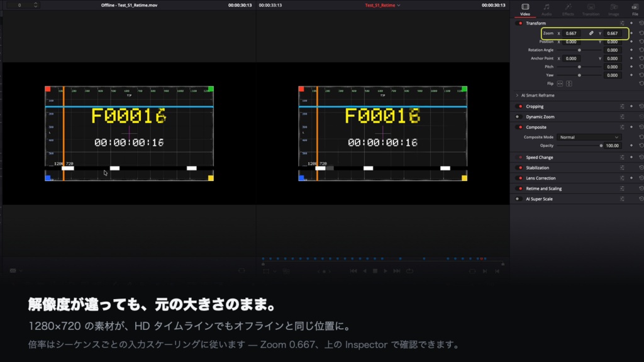The height and width of the screenshot is (362, 644).
Task: Click the Zoom Y value field
Action: pos(613,33)
